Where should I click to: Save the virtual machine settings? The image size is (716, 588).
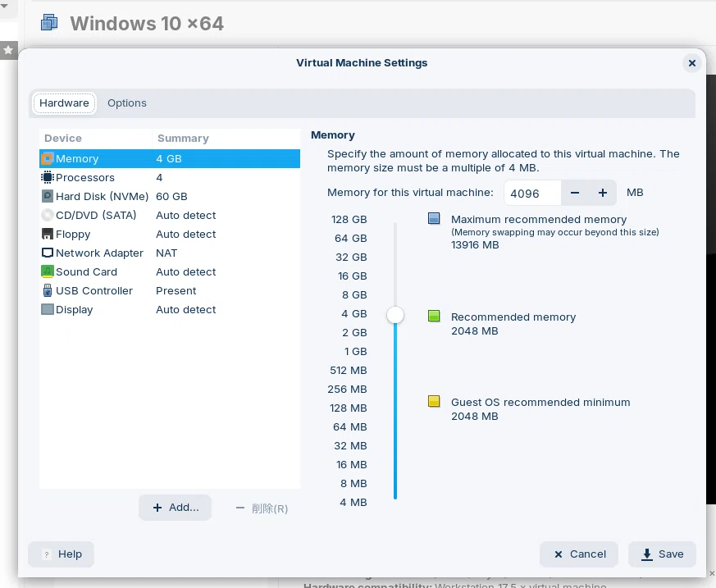[x=662, y=554]
